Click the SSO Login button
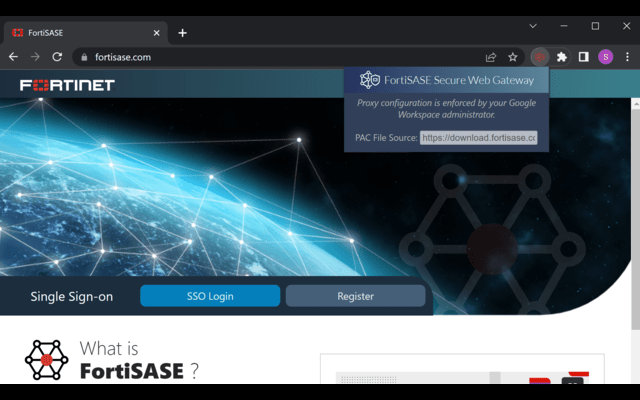The width and height of the screenshot is (640, 400). (x=210, y=296)
